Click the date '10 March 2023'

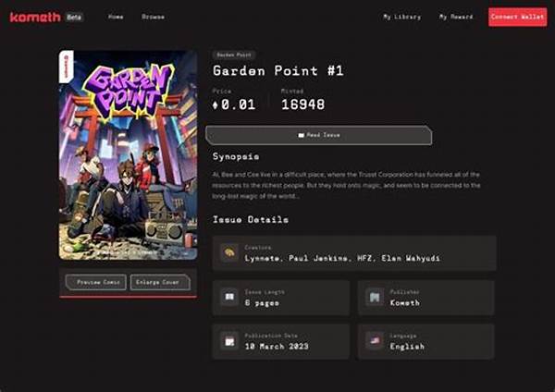coord(277,347)
